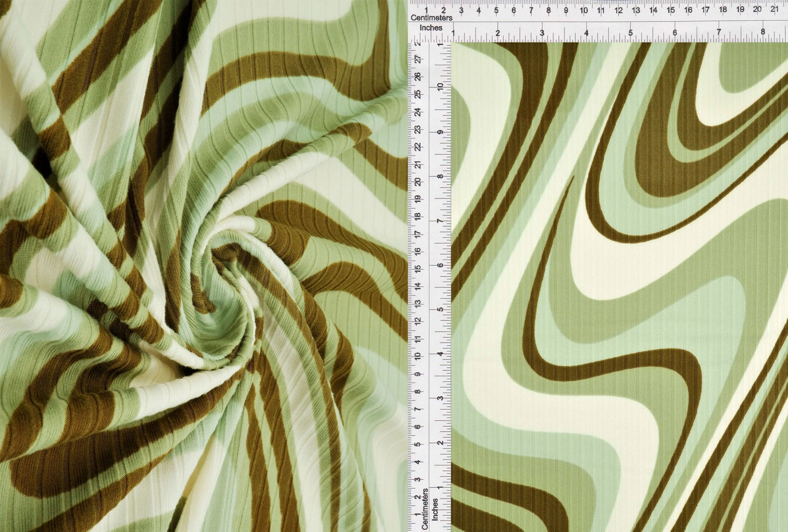Viewport: 788px width, 532px height.
Task: Click the 10 mark on top centimeter ruler
Action: [584, 10]
